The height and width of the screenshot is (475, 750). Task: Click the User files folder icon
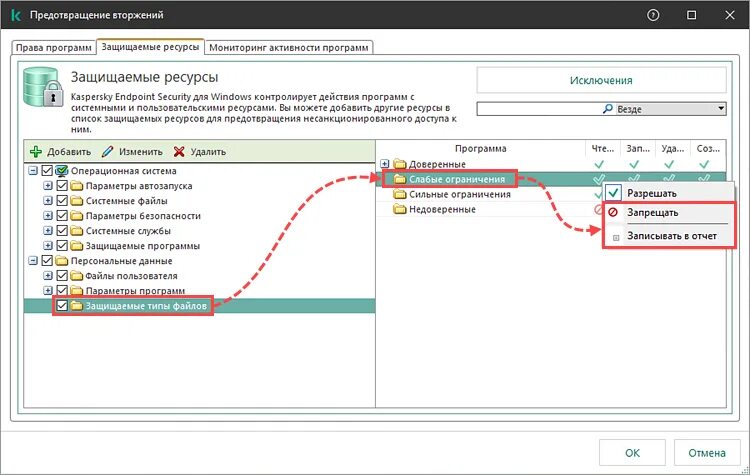[x=77, y=276]
